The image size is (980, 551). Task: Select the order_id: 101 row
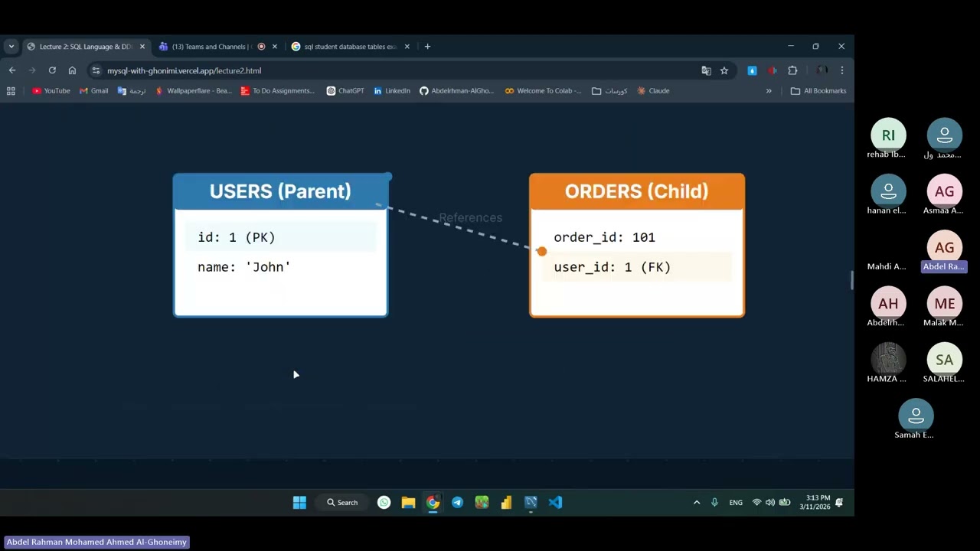click(636, 237)
